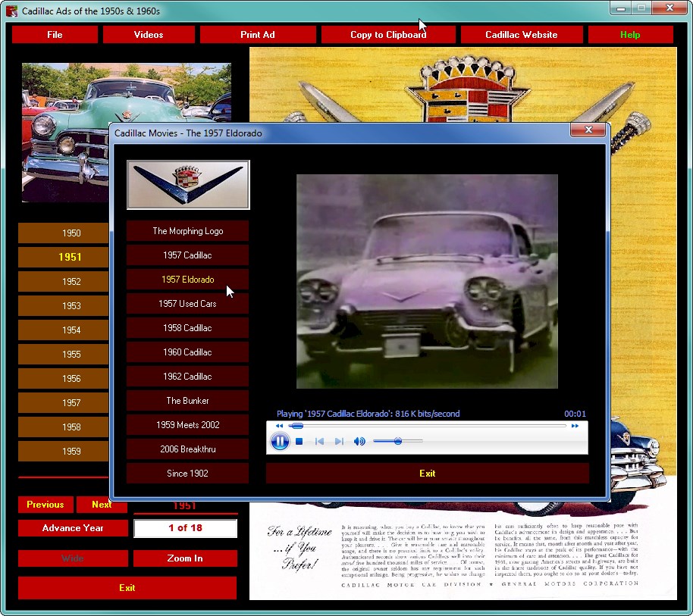The height and width of the screenshot is (616, 693).
Task: Play the 1957 Used Cars movie
Action: click(x=188, y=304)
